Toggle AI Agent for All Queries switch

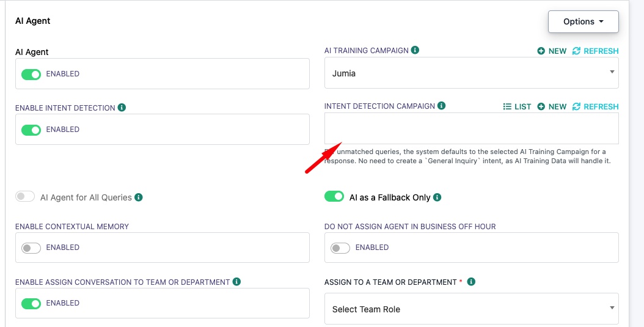click(25, 196)
